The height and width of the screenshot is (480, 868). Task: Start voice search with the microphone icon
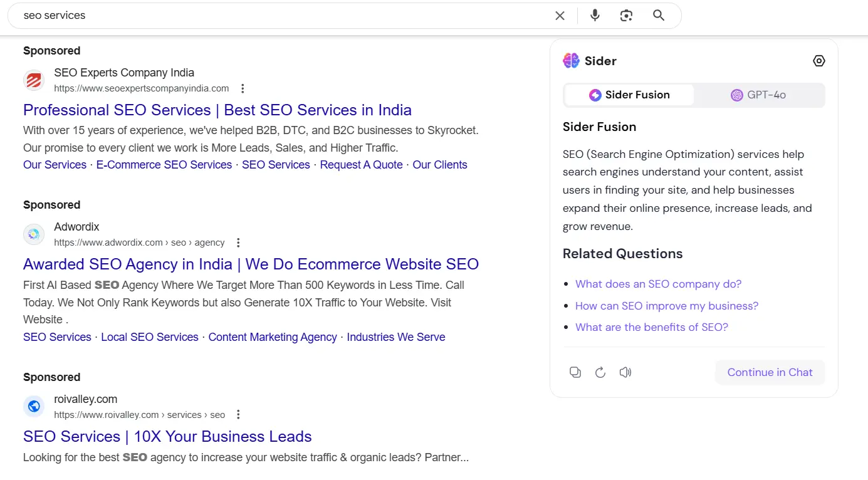coord(595,16)
